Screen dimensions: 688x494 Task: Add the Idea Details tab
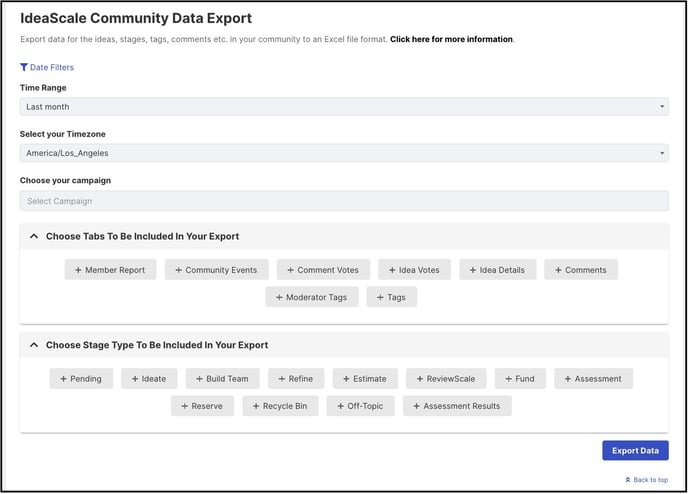click(x=497, y=270)
